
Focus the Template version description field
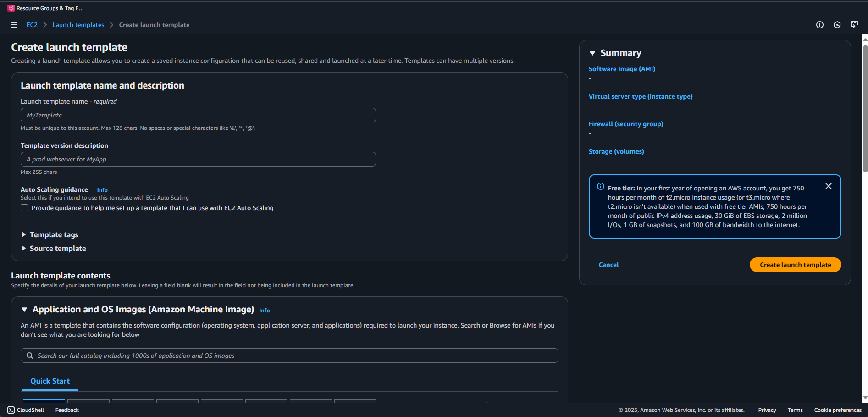[198, 159]
